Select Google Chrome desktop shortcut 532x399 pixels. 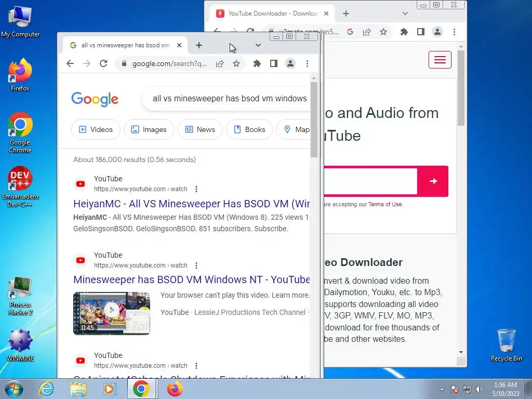pyautogui.click(x=20, y=132)
